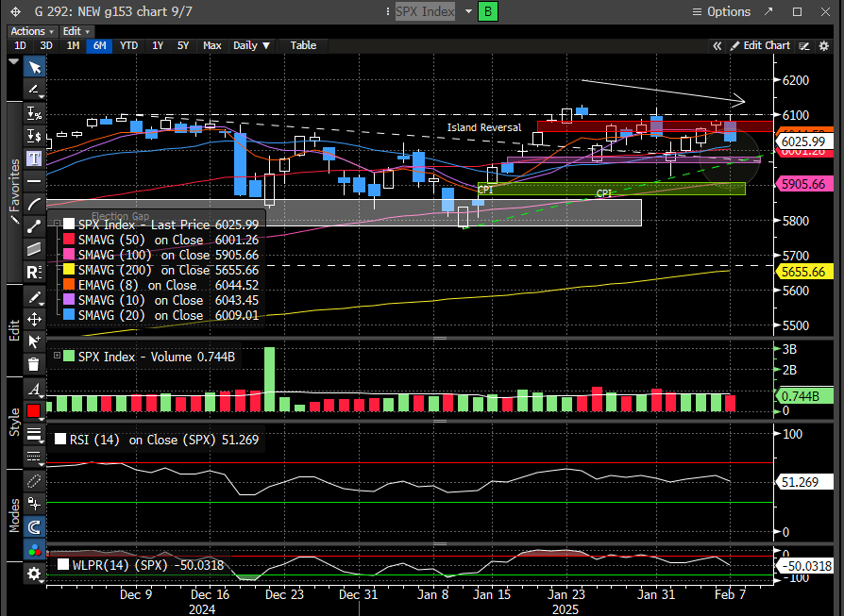The height and width of the screenshot is (616, 844).
Task: Select the arrow pointer tool
Action: click(x=34, y=67)
